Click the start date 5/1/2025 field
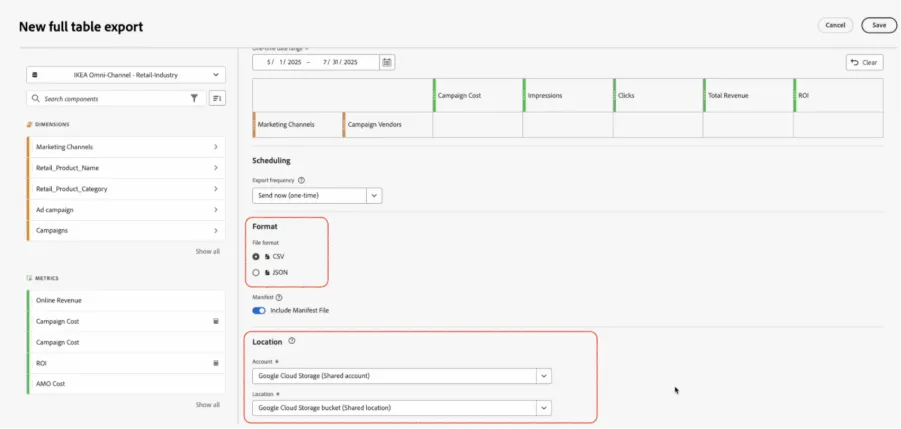Image resolution: width=901 pixels, height=429 pixels. pyautogui.click(x=285, y=62)
